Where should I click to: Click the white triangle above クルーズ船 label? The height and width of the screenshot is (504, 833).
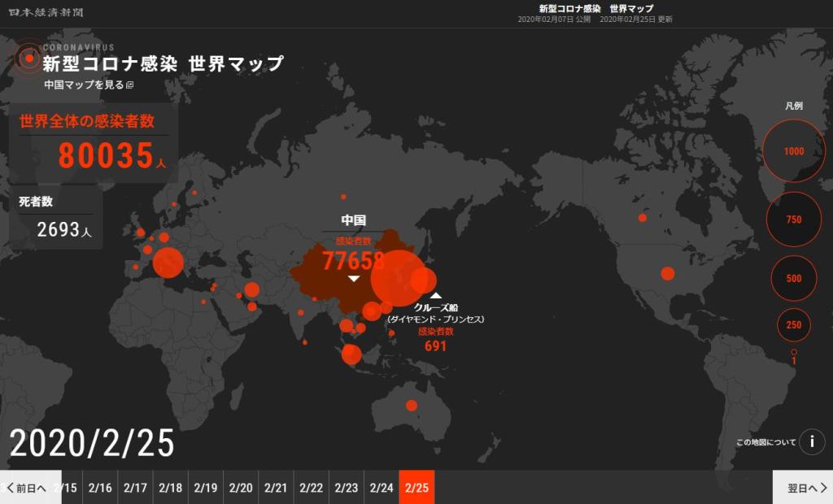[436, 297]
